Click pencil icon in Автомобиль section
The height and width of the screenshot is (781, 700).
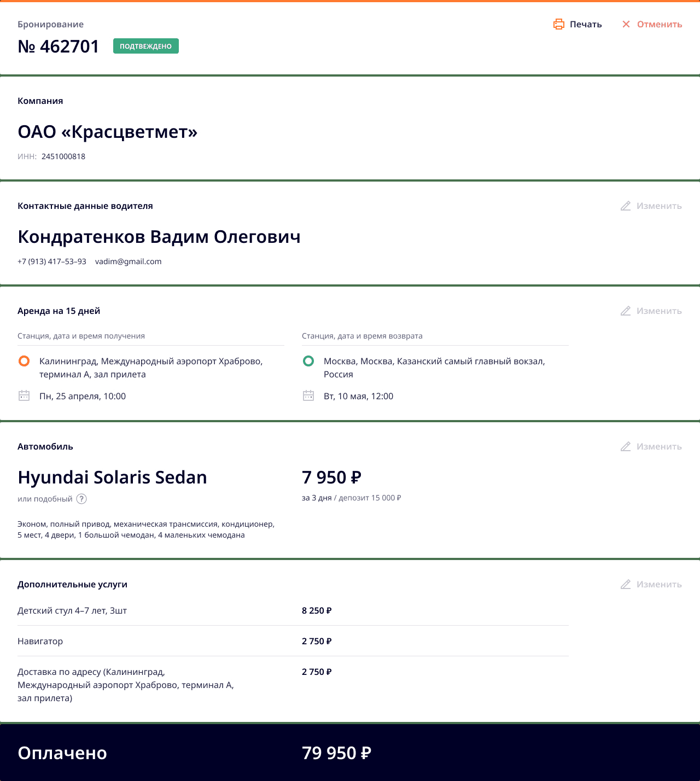click(626, 447)
